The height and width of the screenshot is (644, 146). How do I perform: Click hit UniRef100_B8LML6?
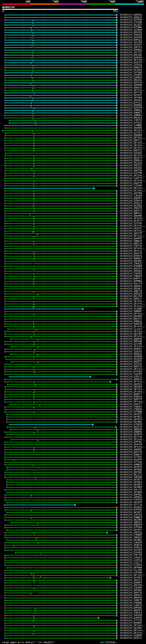click(x=131, y=118)
